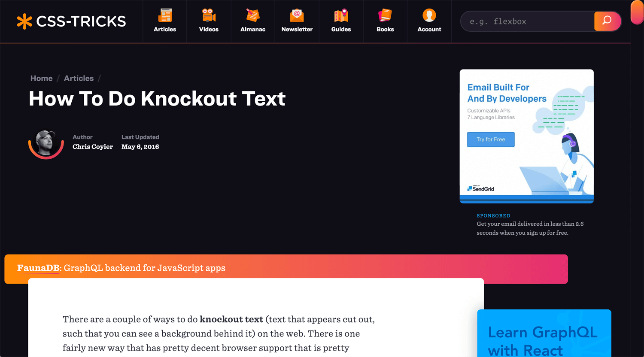
Task: Click the CSS-Tricks asterisk logo icon
Action: [24, 21]
